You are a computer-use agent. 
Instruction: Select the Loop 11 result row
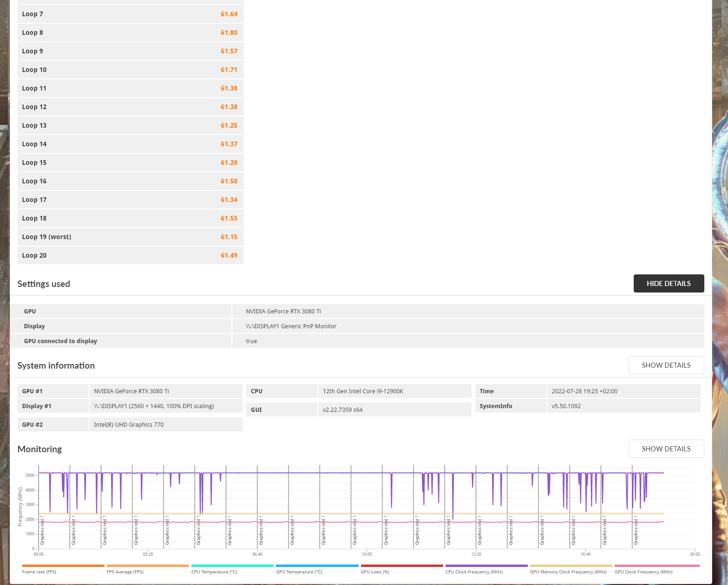point(131,88)
